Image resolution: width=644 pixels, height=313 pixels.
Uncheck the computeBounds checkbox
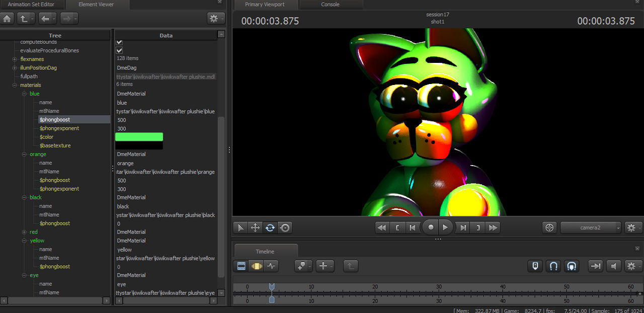(x=119, y=42)
